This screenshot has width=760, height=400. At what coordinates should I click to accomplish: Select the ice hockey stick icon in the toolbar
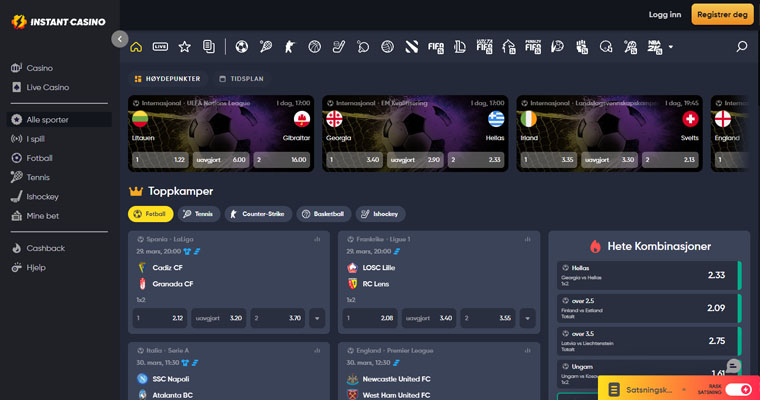click(339, 47)
